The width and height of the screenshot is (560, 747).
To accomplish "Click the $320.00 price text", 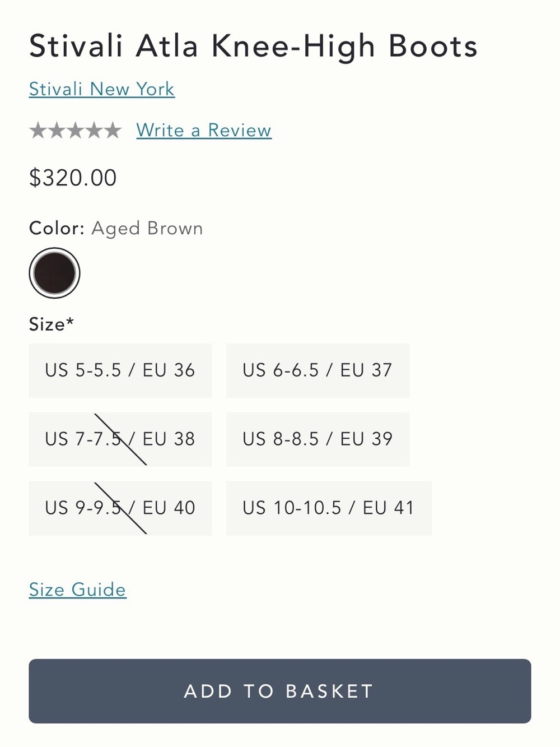I will point(73,178).
